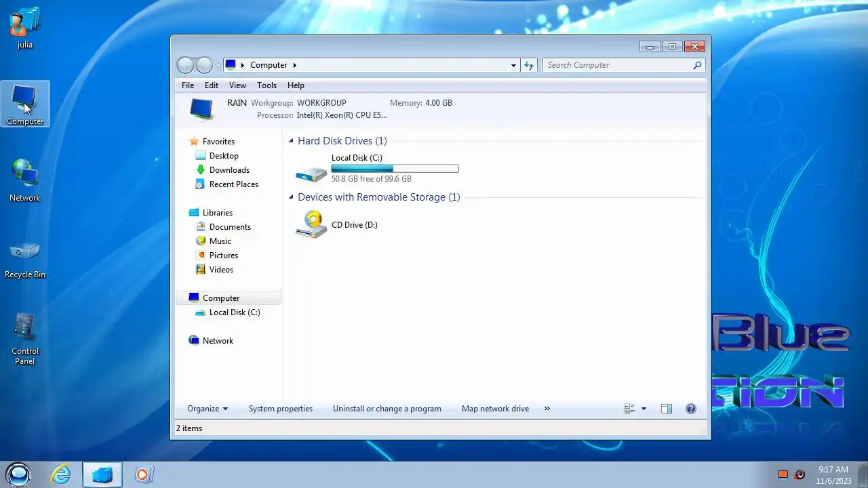The image size is (868, 488).
Task: Select the CD Drive (D:) icon
Action: coord(311,224)
